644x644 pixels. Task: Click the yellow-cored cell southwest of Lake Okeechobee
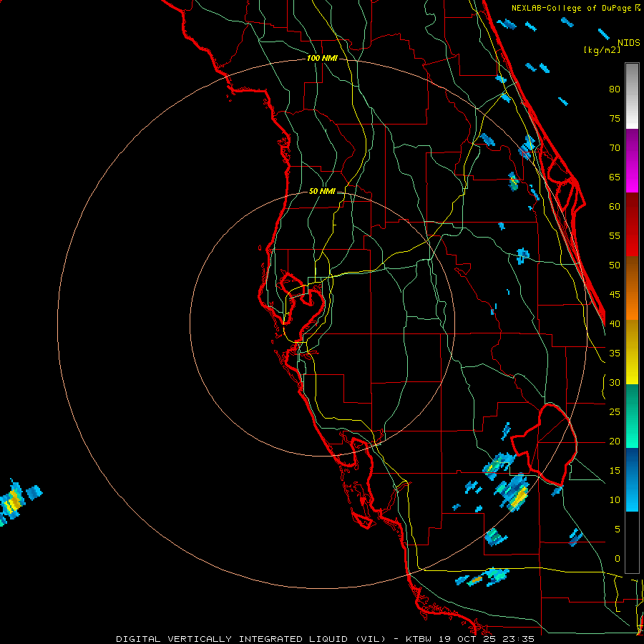[513, 493]
